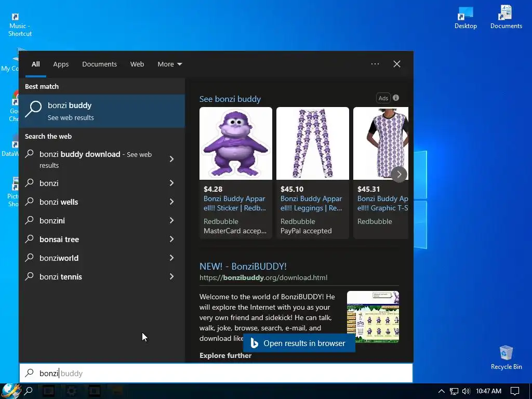
Task: Open the volume speaker icon in tray
Action: pyautogui.click(x=466, y=391)
